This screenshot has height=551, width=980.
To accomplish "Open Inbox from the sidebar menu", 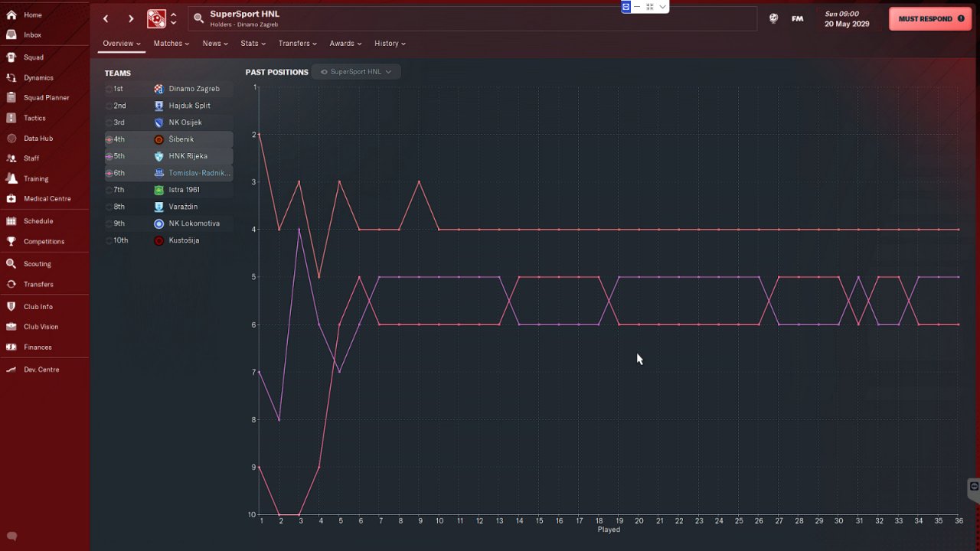I will 32,34.
